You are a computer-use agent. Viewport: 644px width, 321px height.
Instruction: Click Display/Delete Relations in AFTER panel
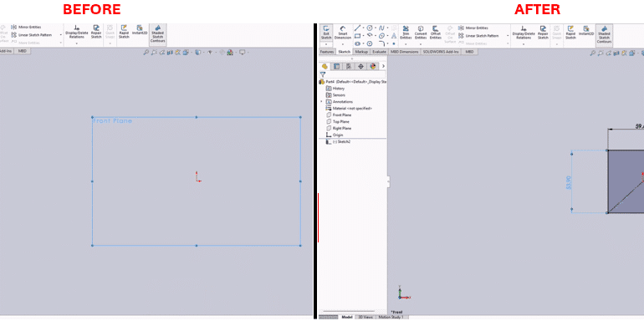[x=524, y=33]
